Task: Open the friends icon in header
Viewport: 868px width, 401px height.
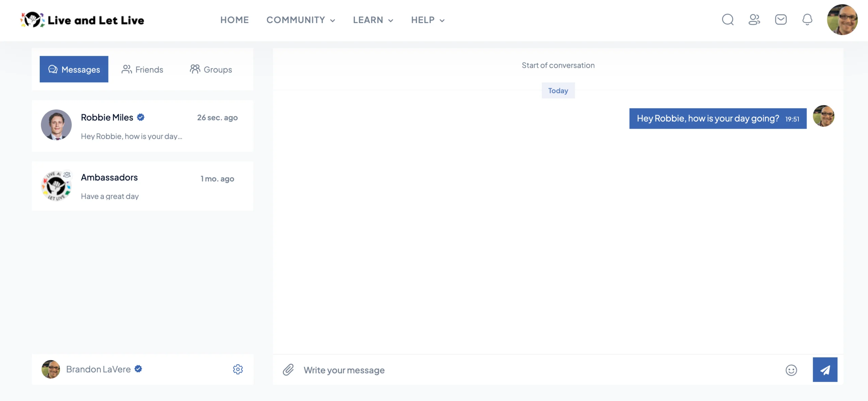Action: click(754, 20)
